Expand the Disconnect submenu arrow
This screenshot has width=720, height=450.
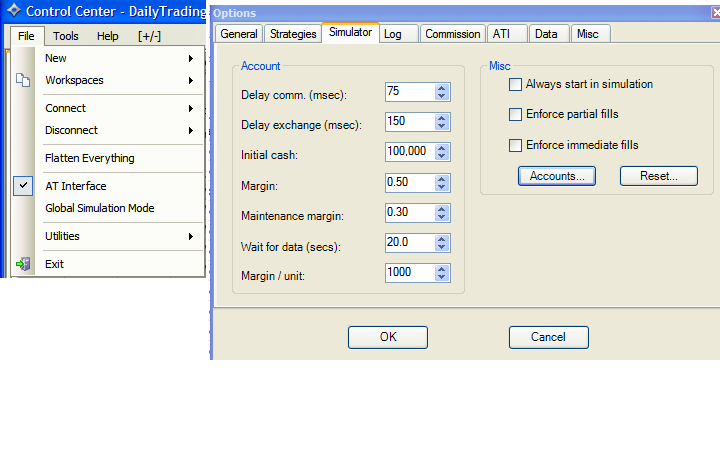(191, 130)
